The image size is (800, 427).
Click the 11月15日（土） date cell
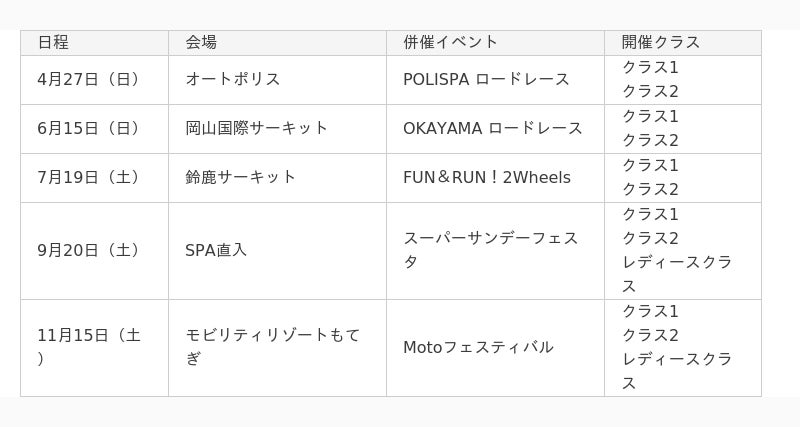click(89, 347)
